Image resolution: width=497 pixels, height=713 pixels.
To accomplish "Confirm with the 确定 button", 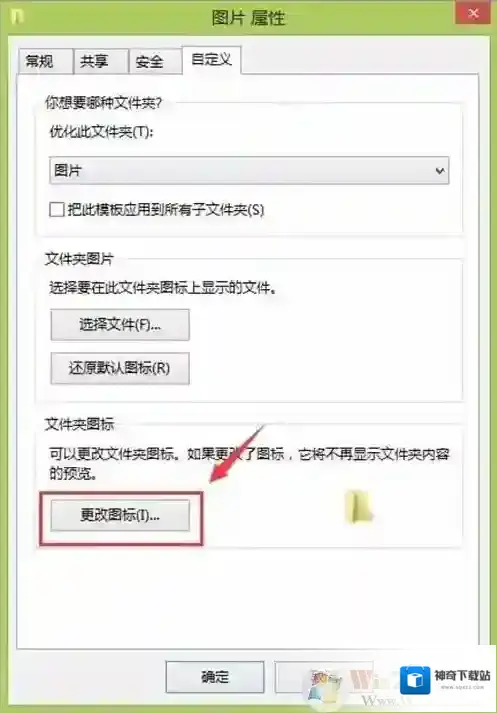I will (x=215, y=677).
